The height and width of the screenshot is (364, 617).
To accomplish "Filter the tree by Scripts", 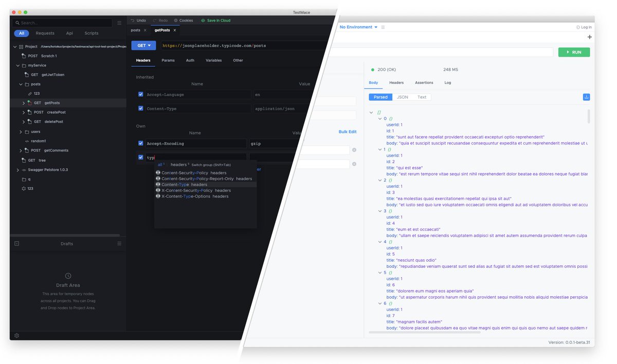I will pos(92,33).
